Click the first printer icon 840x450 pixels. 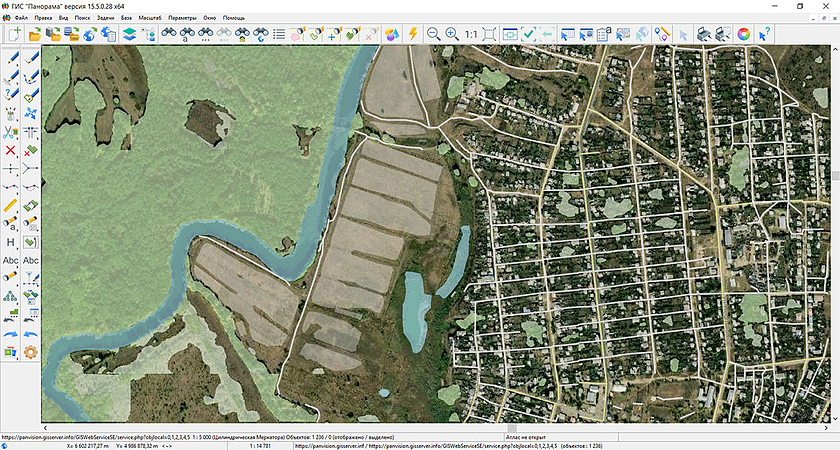[x=704, y=34]
